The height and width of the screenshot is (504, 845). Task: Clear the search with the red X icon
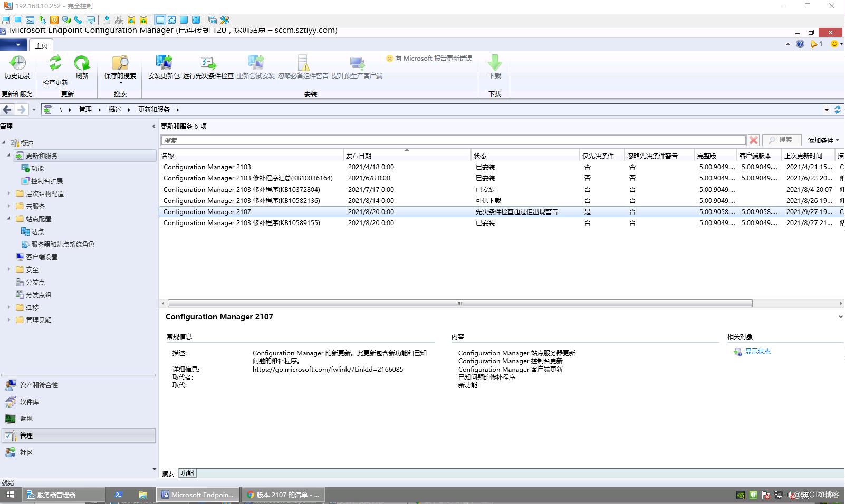click(x=754, y=140)
